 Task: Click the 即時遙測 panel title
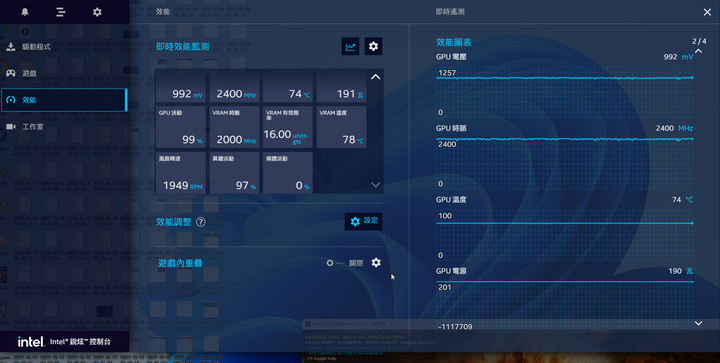[450, 11]
